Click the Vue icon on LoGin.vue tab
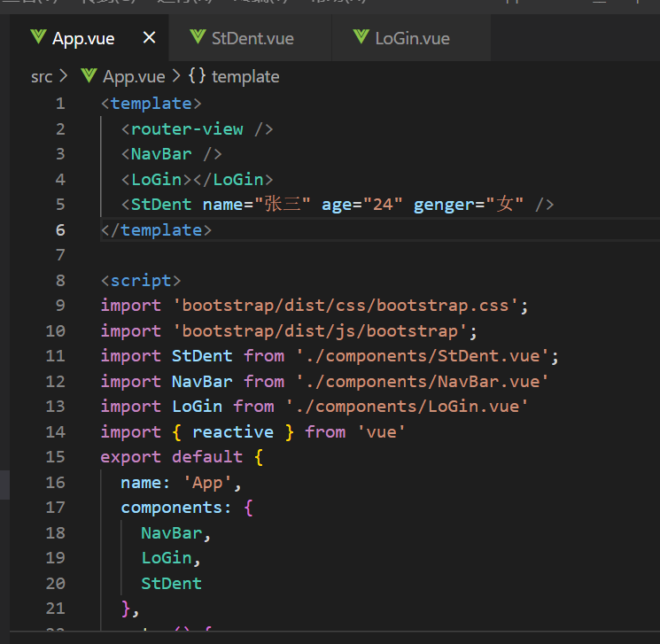 361,37
